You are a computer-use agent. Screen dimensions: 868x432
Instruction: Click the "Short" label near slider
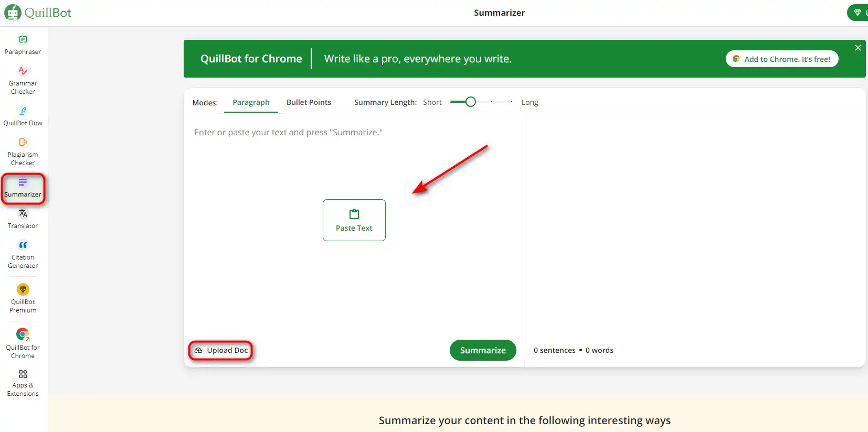432,102
